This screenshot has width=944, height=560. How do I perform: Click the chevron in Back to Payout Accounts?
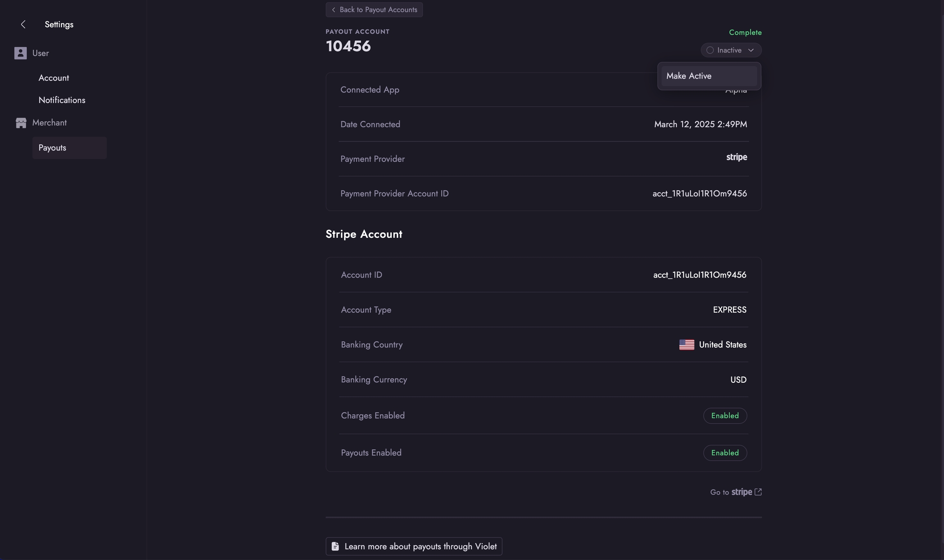(x=334, y=10)
